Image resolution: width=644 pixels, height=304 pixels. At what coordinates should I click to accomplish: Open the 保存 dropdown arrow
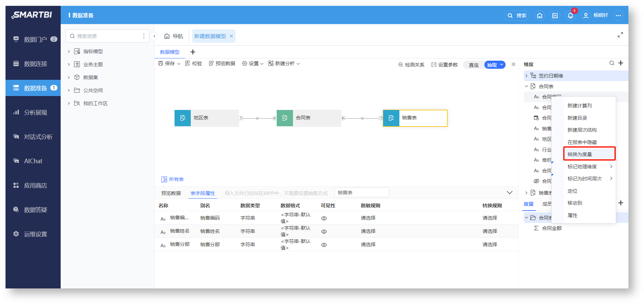[x=179, y=64]
